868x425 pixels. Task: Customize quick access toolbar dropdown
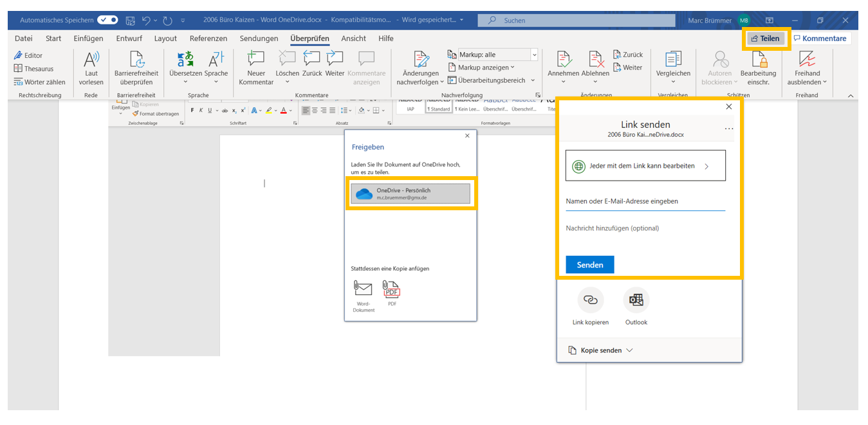pos(183,21)
